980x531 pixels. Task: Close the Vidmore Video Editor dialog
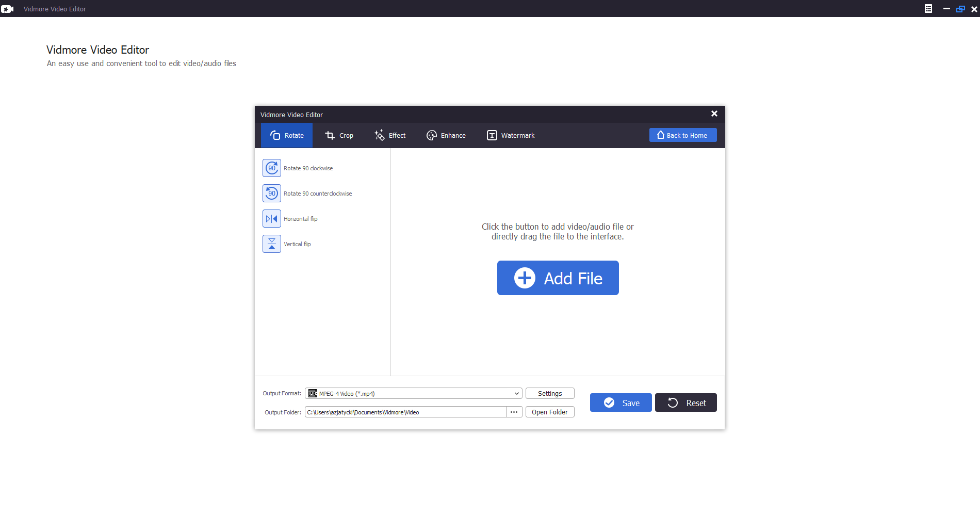714,114
